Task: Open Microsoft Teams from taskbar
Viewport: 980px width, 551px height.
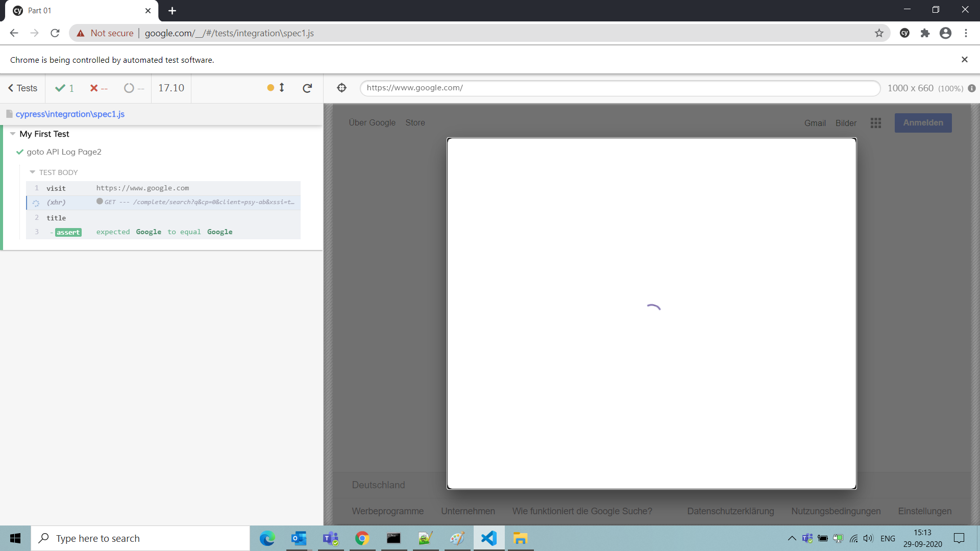Action: point(331,538)
